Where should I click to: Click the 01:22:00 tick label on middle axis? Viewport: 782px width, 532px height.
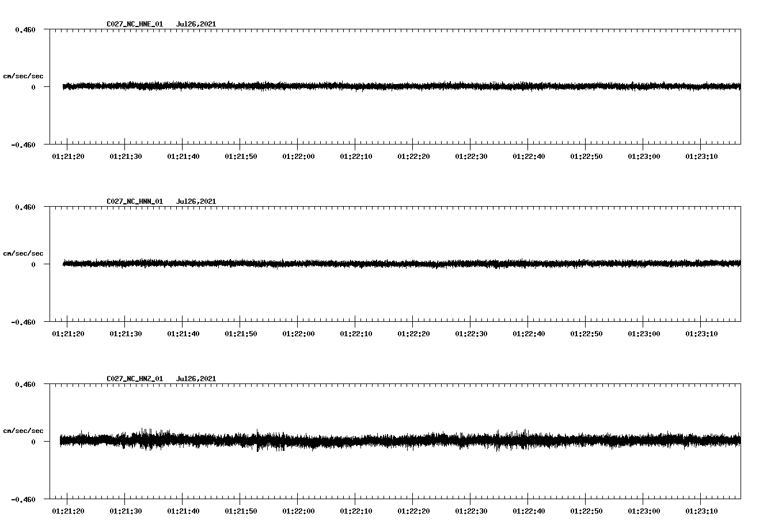(x=298, y=332)
